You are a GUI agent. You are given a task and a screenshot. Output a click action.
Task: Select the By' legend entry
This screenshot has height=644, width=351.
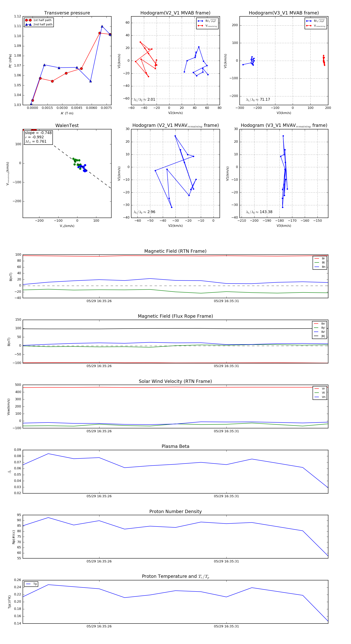tap(320, 328)
